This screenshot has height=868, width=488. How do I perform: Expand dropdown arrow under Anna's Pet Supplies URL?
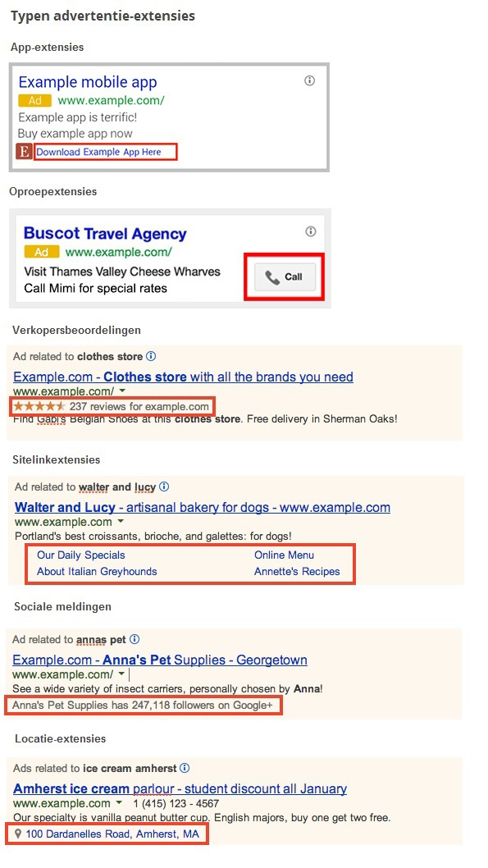[x=121, y=674]
